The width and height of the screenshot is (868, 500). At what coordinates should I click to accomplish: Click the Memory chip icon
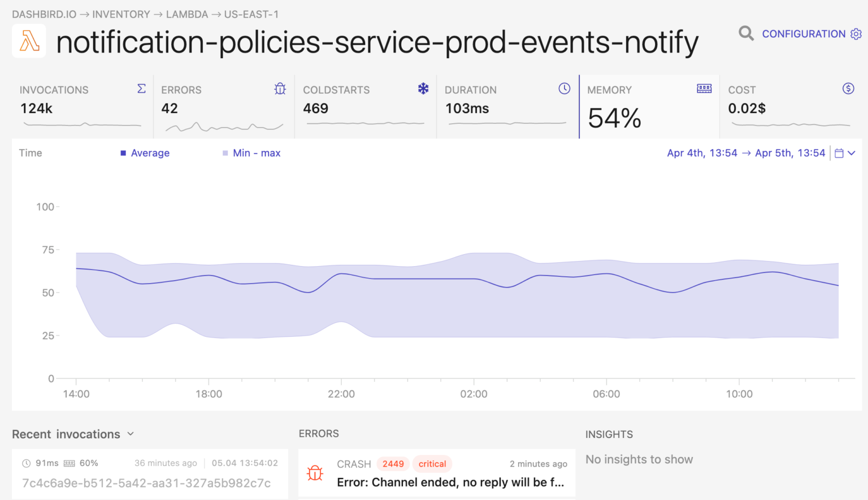pyautogui.click(x=704, y=89)
